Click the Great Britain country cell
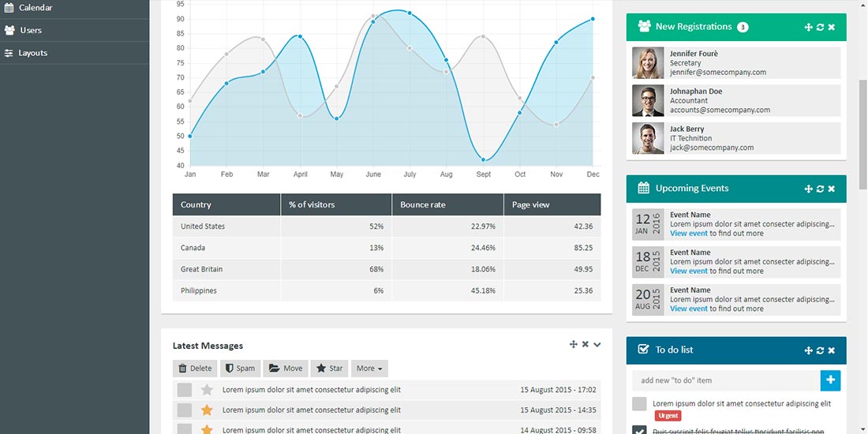The width and height of the screenshot is (868, 434). point(226,269)
